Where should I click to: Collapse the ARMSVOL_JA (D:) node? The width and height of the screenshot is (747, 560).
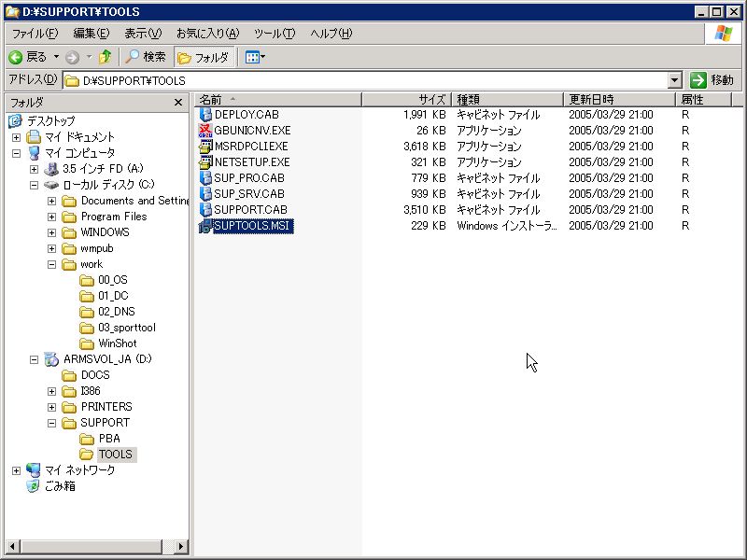click(x=34, y=359)
